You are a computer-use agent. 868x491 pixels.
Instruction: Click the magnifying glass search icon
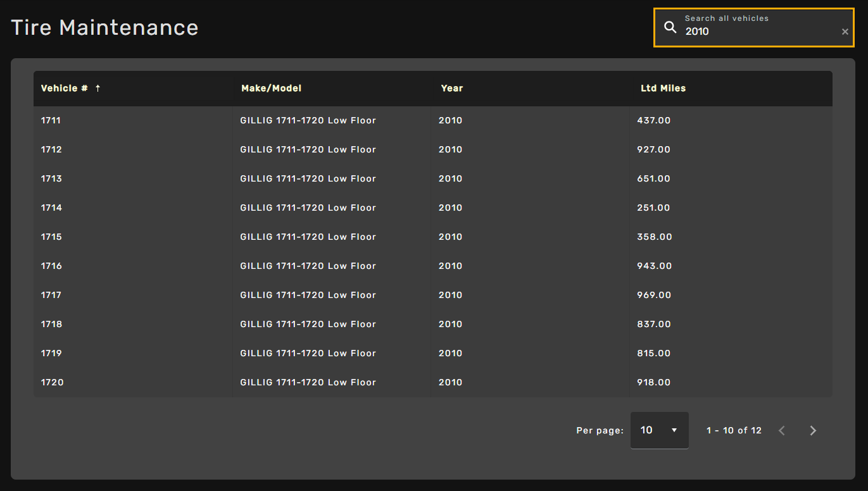(670, 27)
